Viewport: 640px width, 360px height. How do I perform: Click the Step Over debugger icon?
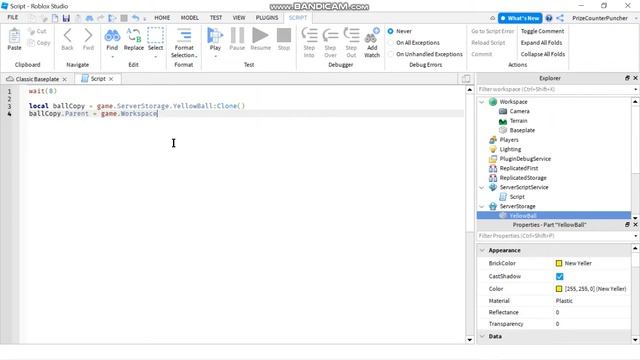[330, 36]
